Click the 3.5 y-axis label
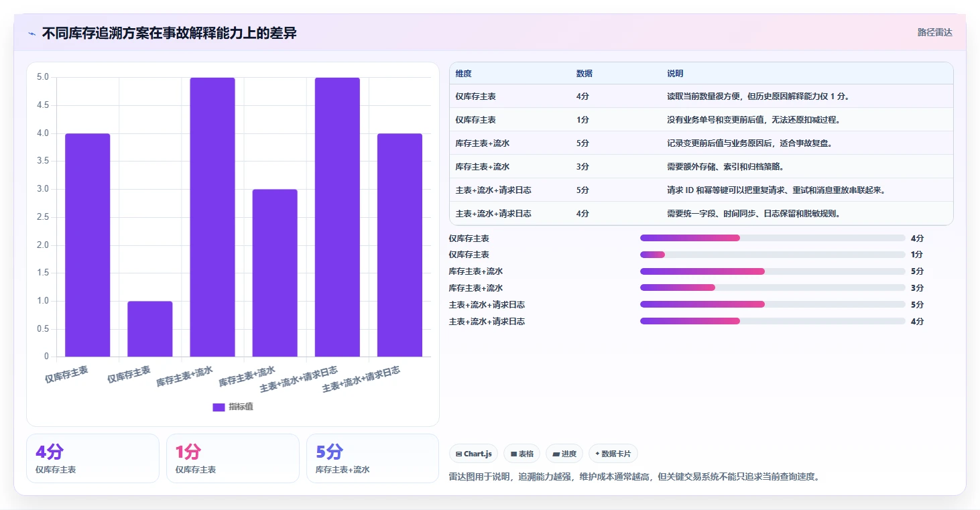Image resolution: width=980 pixels, height=510 pixels. [x=42, y=161]
